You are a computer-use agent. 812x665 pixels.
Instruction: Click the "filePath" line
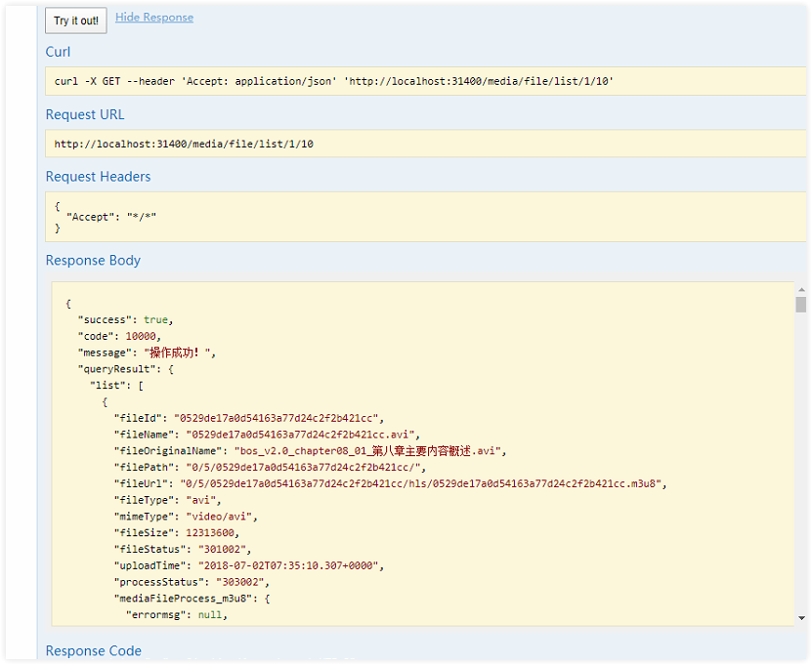(x=270, y=468)
